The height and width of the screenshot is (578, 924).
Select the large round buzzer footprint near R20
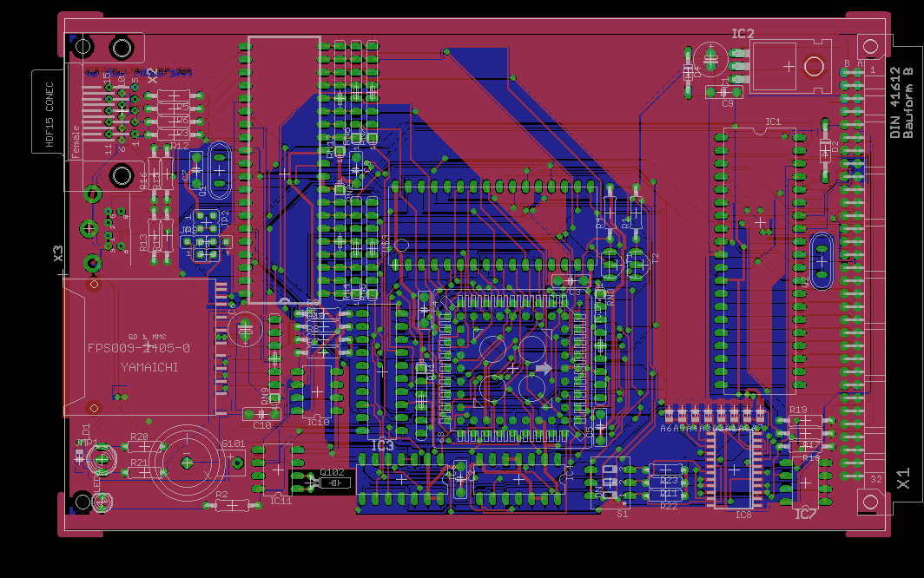click(x=188, y=463)
